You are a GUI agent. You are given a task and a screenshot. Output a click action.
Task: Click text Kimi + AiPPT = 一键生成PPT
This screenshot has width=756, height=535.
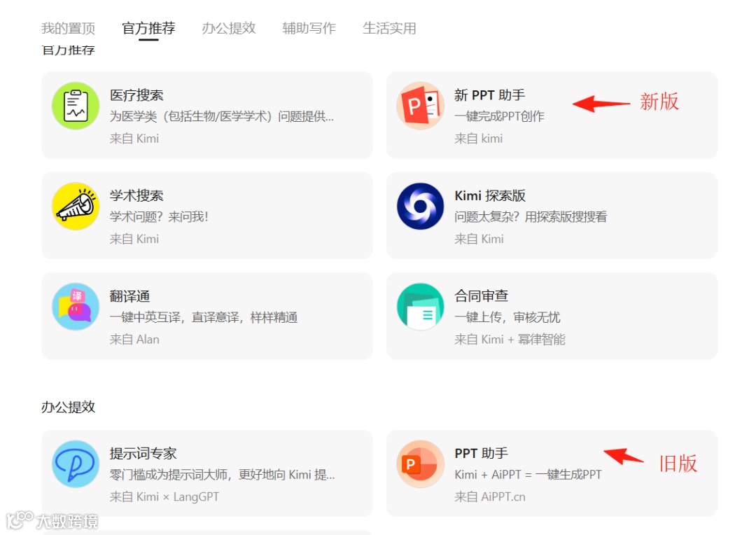528,474
